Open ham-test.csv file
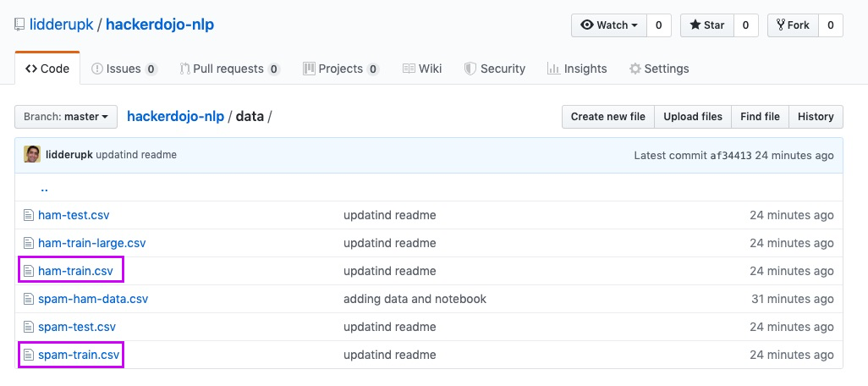 point(74,215)
